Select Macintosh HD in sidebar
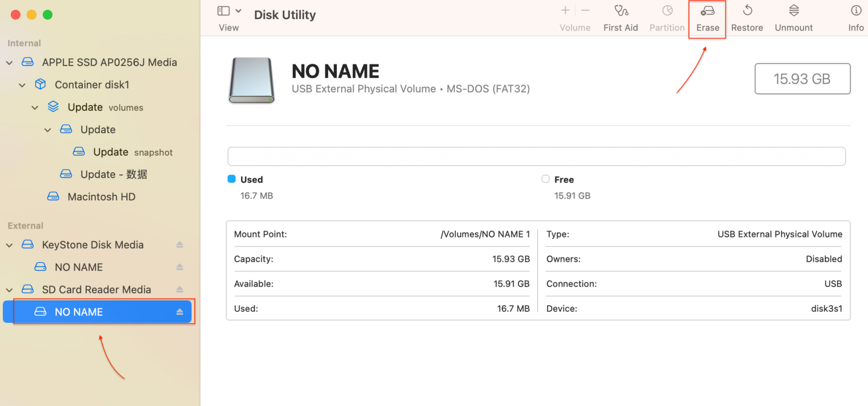Screen dimensions: 868x406 point(101,197)
